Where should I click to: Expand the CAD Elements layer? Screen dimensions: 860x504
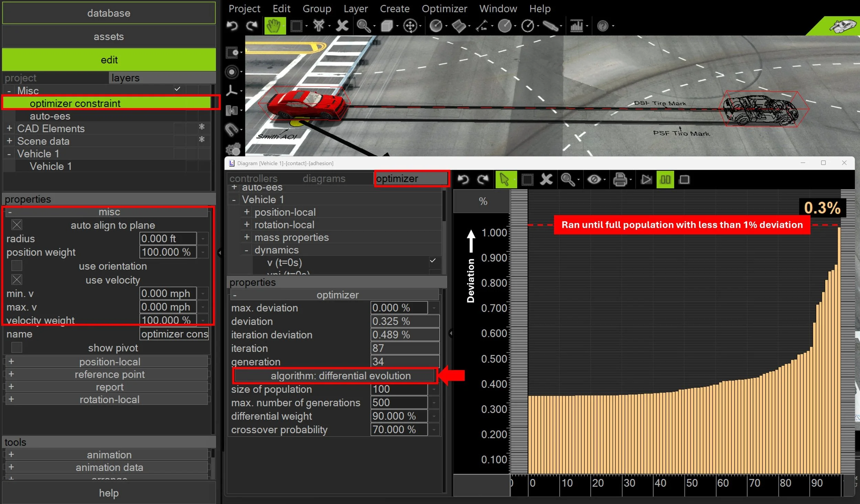click(x=9, y=128)
